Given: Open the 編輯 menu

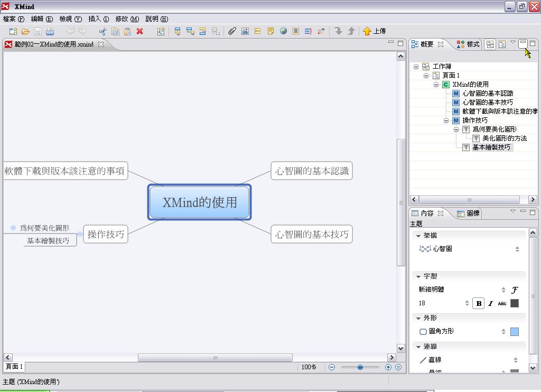Looking at the screenshot, I should coord(42,19).
